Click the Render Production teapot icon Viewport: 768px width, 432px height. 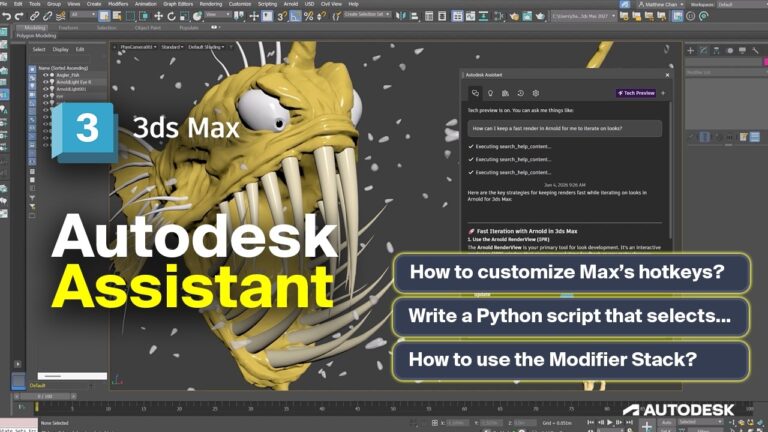540,16
